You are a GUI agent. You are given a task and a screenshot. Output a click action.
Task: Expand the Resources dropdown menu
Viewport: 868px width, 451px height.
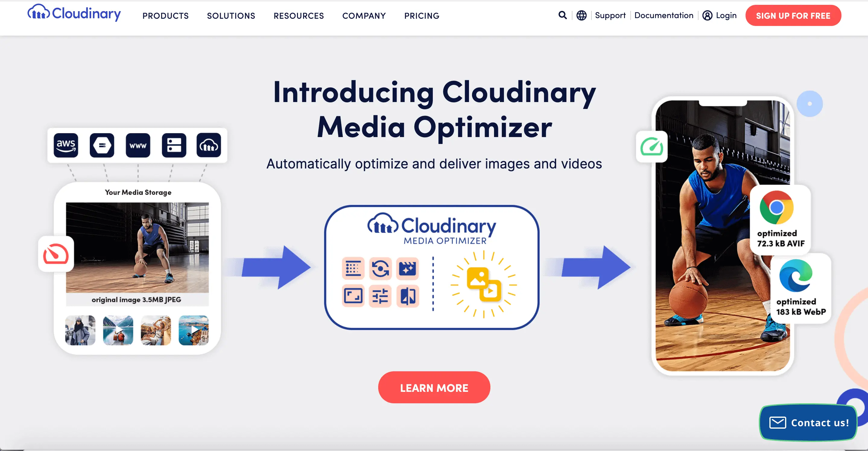click(299, 15)
